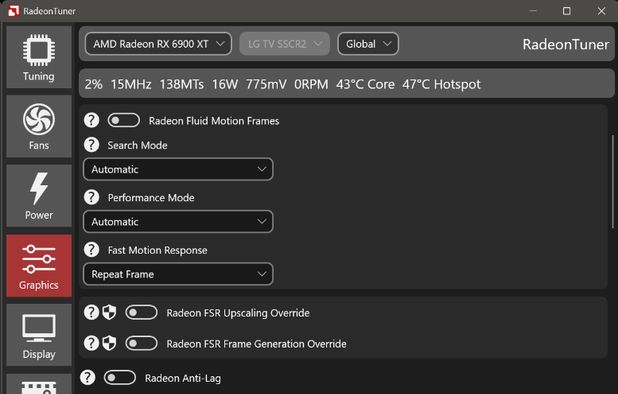Viewport: 618px width, 394px height.
Task: Click the 16W power reading
Action: 225,84
